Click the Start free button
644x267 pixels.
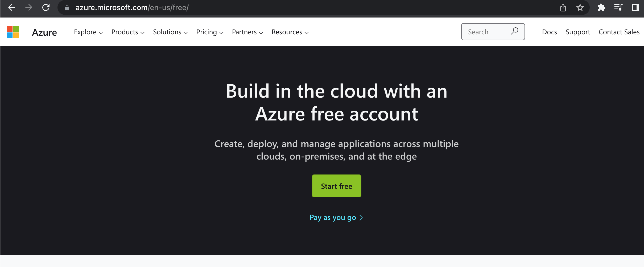click(336, 186)
